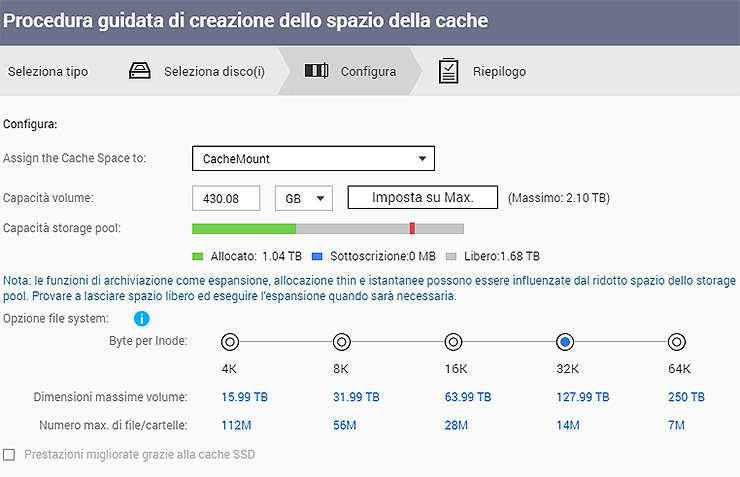
Task: Click the Riepilogo clipboard icon
Action: tap(449, 71)
